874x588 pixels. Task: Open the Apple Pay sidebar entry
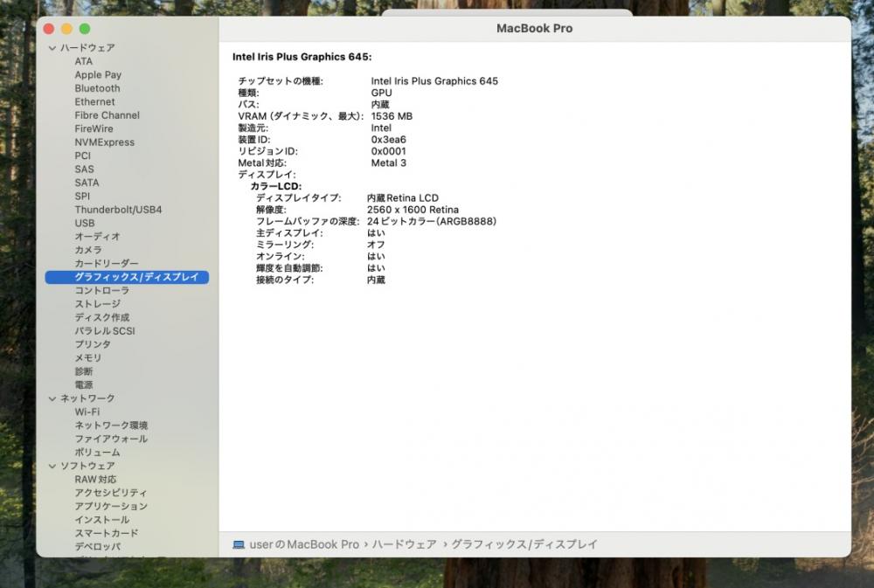coord(98,74)
